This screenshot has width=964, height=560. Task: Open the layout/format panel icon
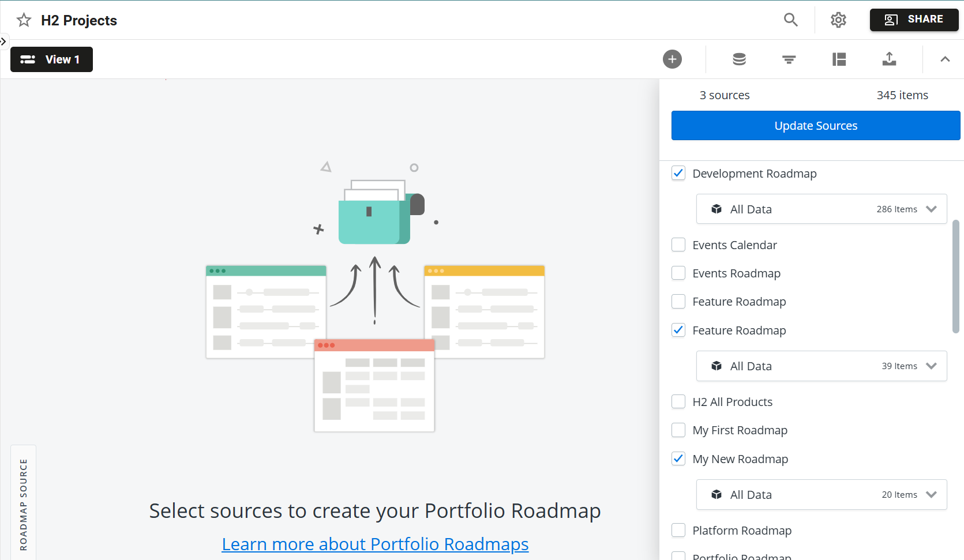839,59
